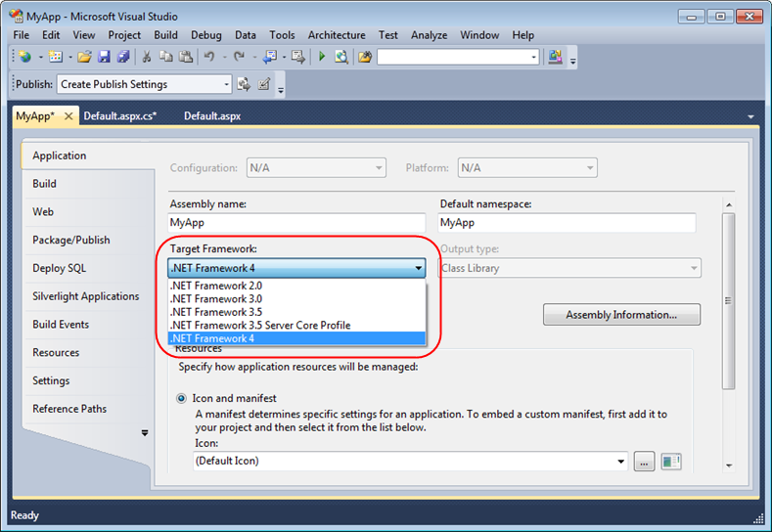Image resolution: width=772 pixels, height=532 pixels.
Task: Choose .NET Framework 3.5 from the list
Action: click(x=296, y=312)
